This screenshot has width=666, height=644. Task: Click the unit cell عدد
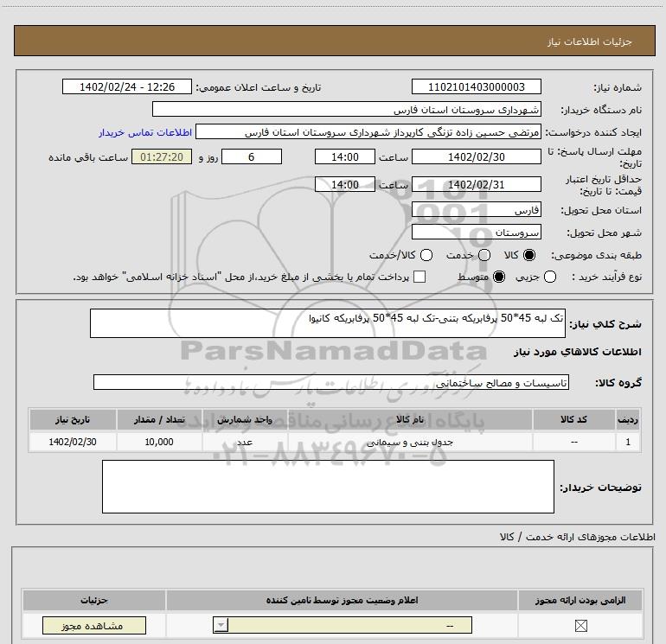tap(245, 442)
